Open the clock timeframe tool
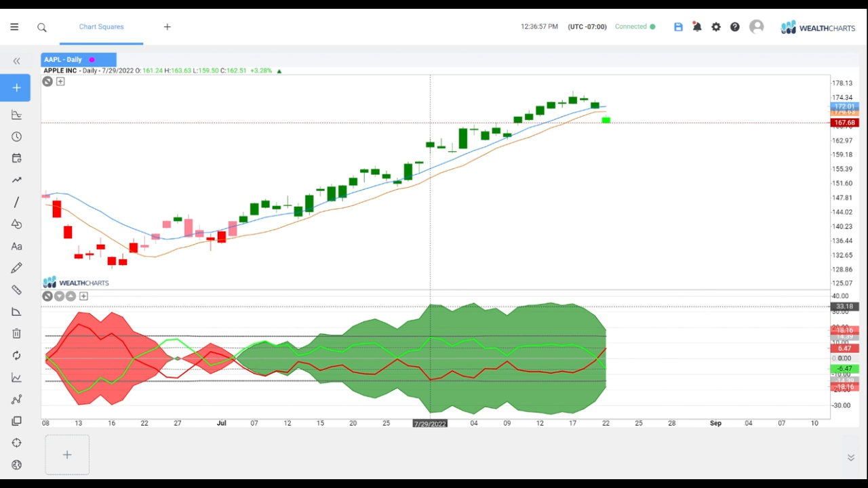This screenshot has height=488, width=868. pyautogui.click(x=16, y=137)
